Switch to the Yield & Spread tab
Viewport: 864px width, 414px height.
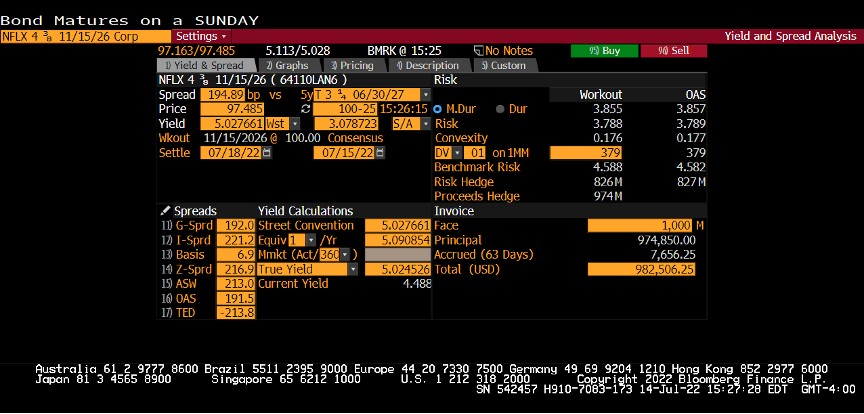[205, 66]
